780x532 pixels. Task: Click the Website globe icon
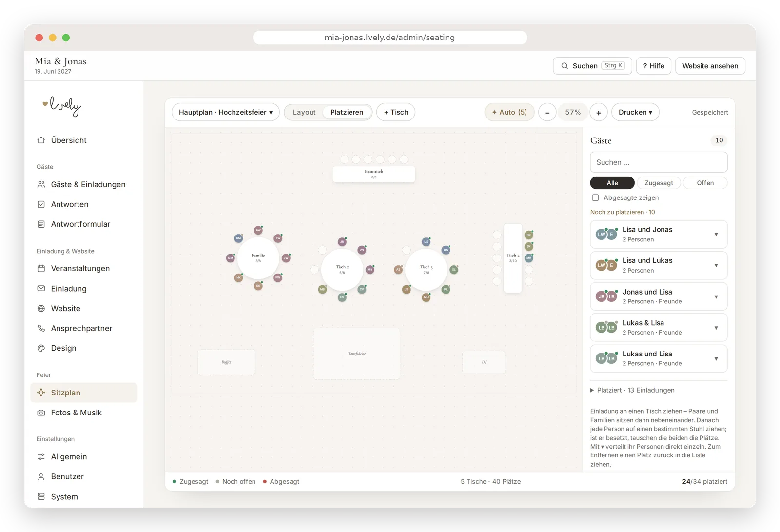tap(41, 308)
